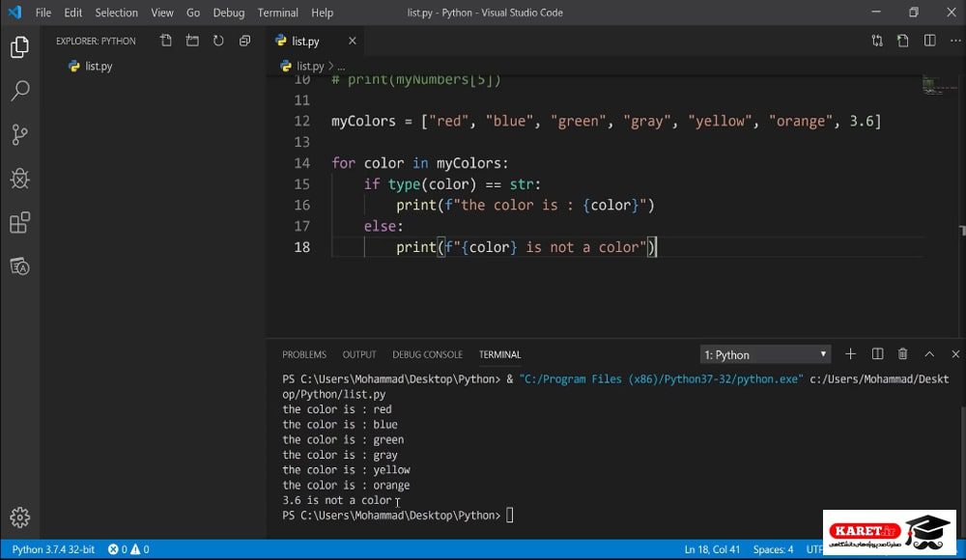Click line number 18 in the gutter
This screenshot has height=560, width=966.
[301, 247]
